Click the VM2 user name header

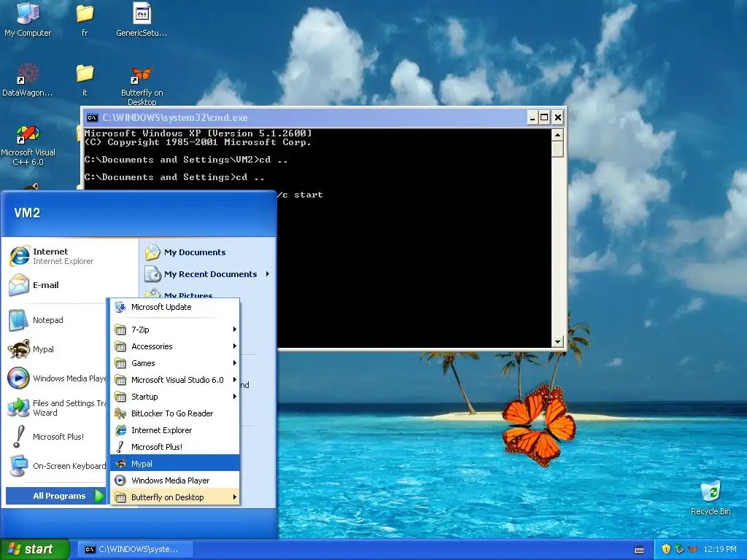[27, 213]
